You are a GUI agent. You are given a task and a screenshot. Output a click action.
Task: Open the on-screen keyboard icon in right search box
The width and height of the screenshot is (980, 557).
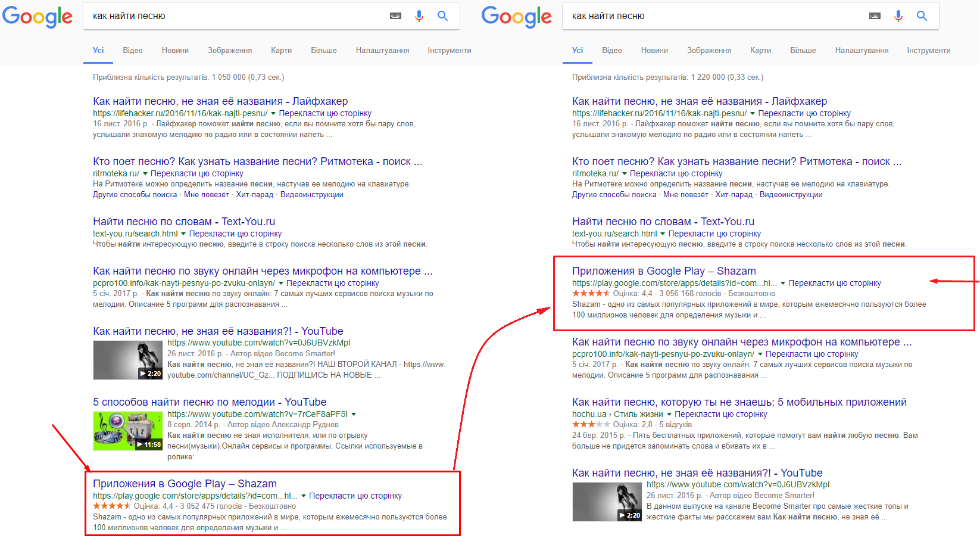[x=875, y=16]
